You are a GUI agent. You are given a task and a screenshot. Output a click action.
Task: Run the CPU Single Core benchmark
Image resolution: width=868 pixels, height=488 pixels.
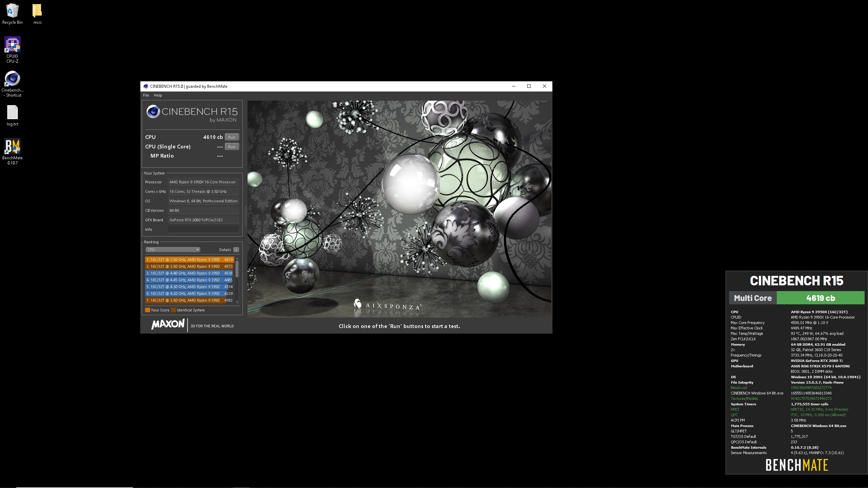click(232, 147)
